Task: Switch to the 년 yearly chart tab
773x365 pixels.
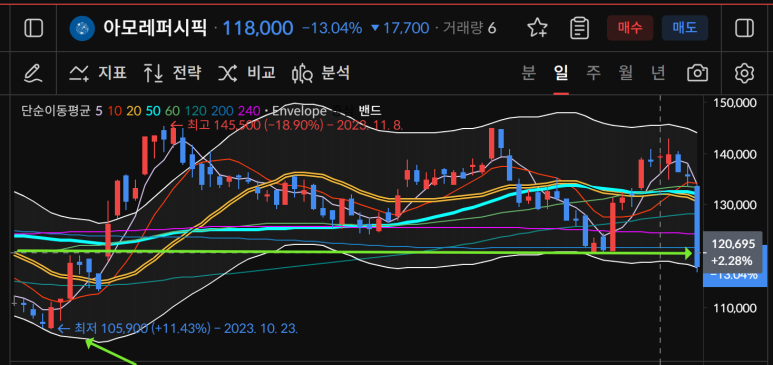Action: [x=658, y=73]
